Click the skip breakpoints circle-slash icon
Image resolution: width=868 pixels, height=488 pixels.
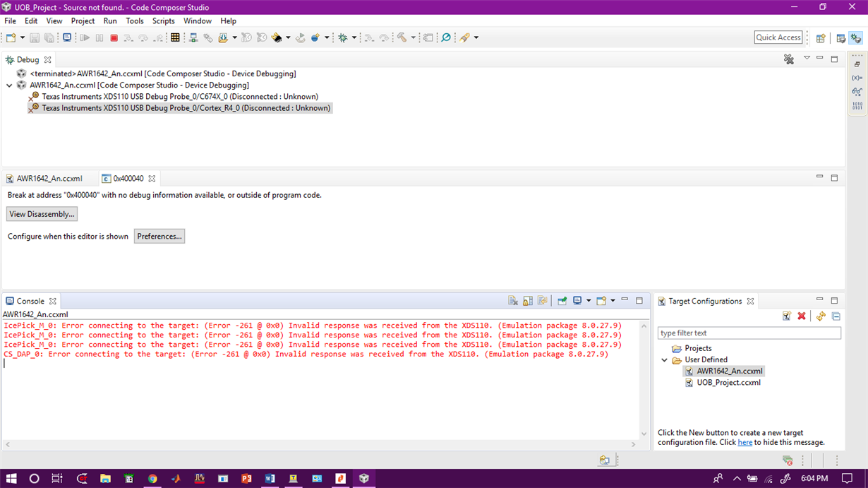[446, 37]
